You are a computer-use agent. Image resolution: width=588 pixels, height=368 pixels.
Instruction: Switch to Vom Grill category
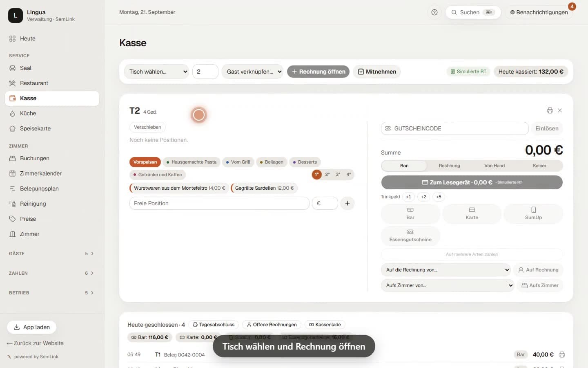coord(238,162)
